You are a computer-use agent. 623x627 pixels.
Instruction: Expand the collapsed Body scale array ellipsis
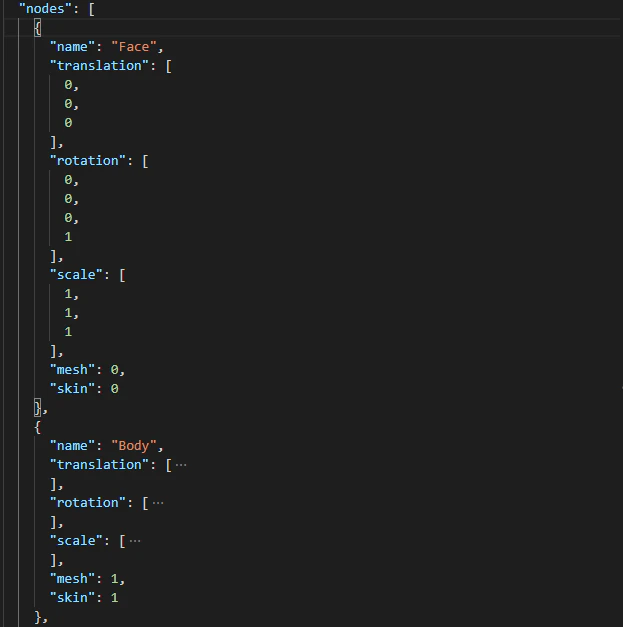pyautogui.click(x=135, y=541)
